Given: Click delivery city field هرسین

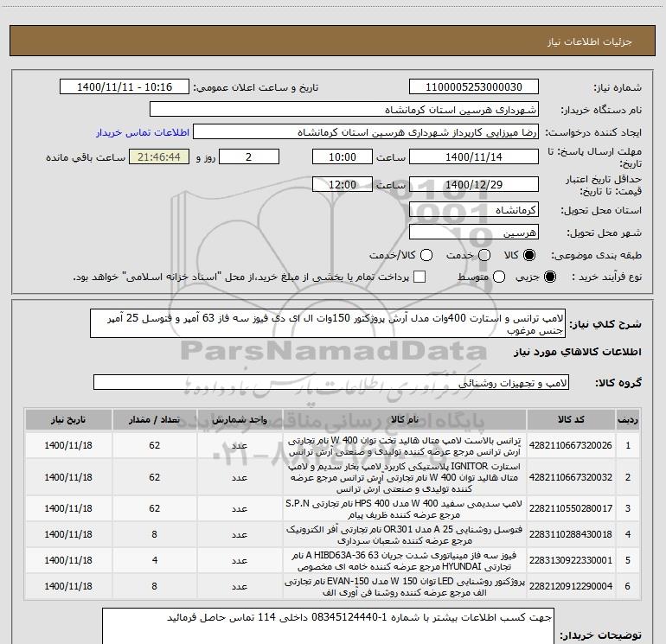Looking at the screenshot, I should pyautogui.click(x=474, y=233).
